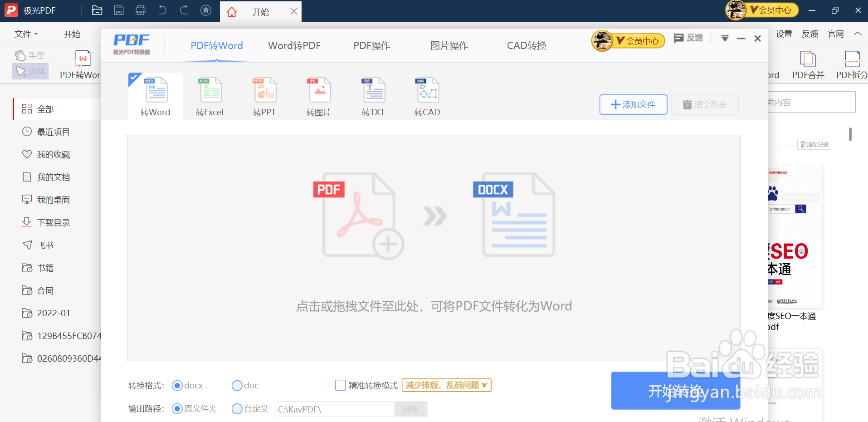Select the doc output format option
This screenshot has height=422, width=868.
click(237, 385)
